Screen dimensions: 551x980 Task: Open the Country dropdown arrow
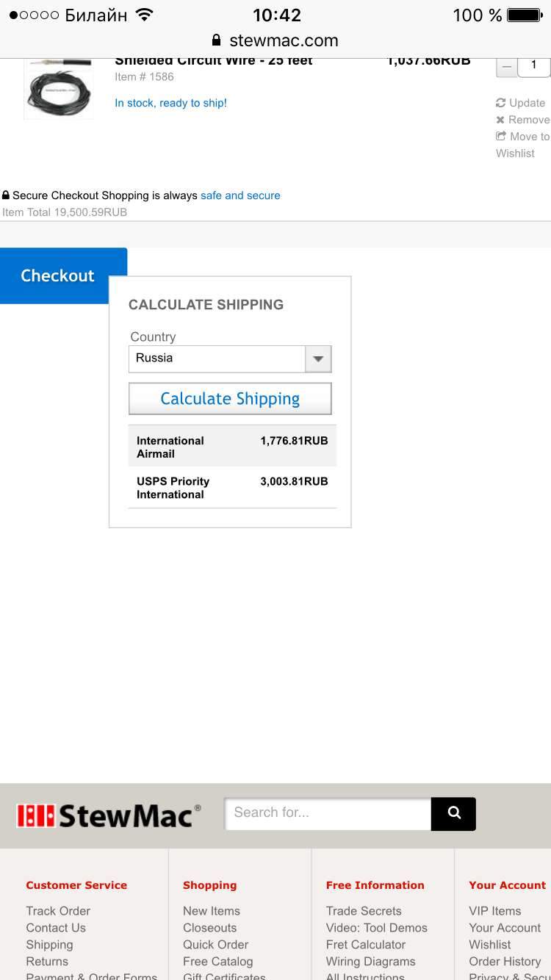pos(318,359)
